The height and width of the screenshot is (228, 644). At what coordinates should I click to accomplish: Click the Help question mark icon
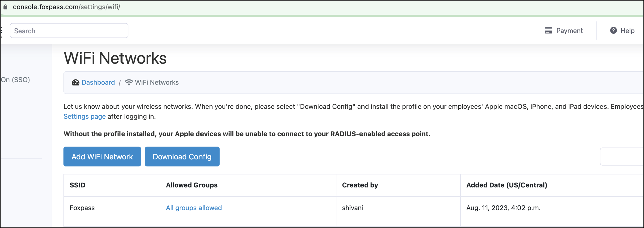(x=613, y=31)
